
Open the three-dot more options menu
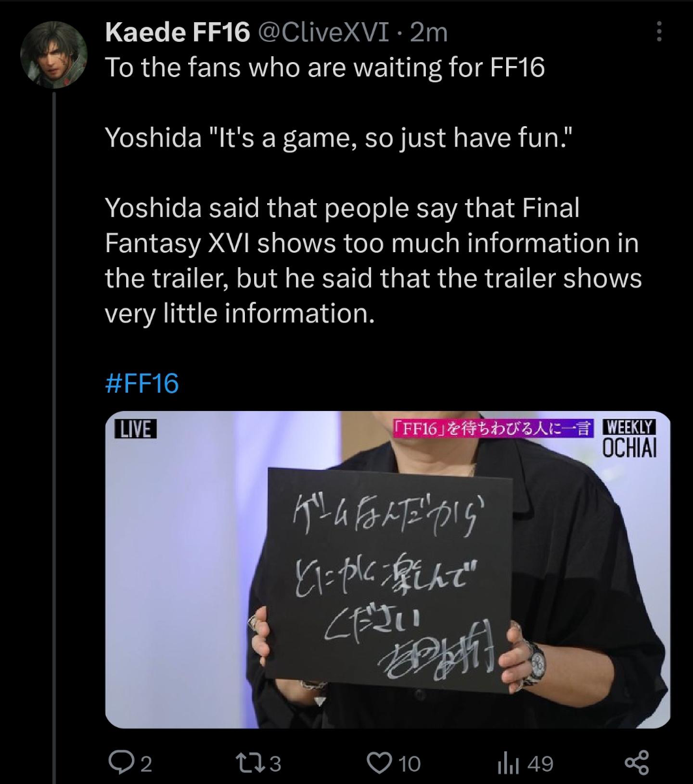[x=658, y=31]
